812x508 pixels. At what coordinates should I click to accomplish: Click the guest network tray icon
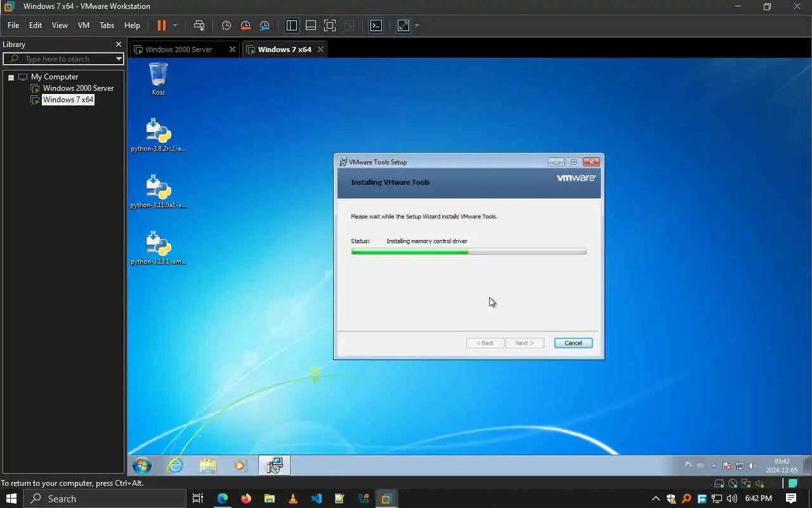click(x=740, y=465)
